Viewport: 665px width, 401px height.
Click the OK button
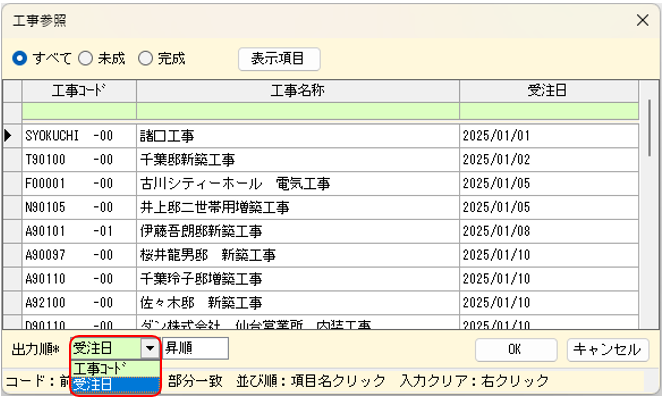tap(515, 350)
